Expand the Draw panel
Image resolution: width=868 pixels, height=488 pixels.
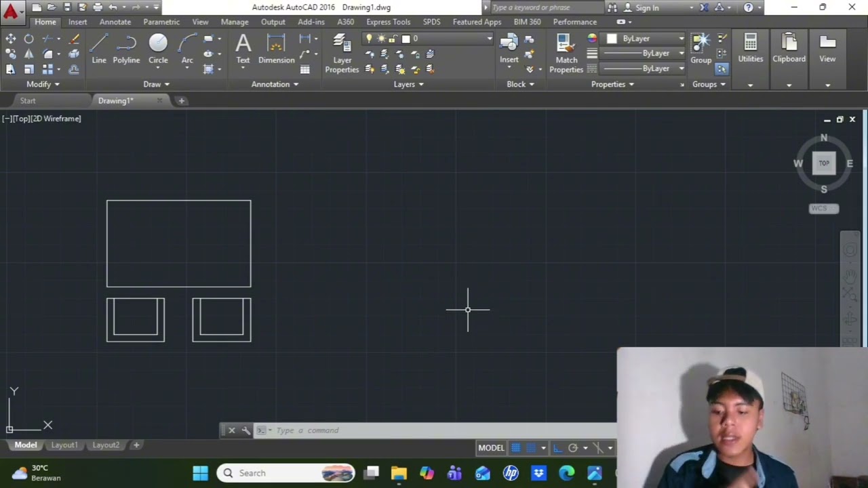[x=157, y=84]
